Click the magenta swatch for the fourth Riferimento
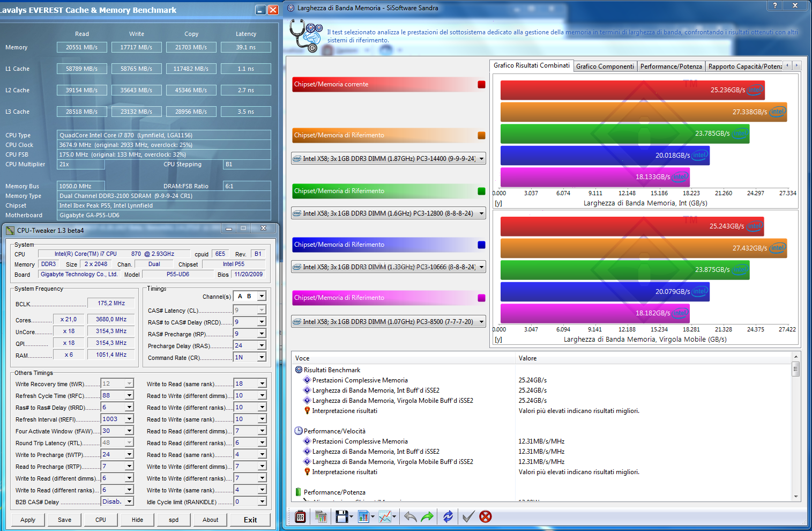The height and width of the screenshot is (531, 812). 481,298
